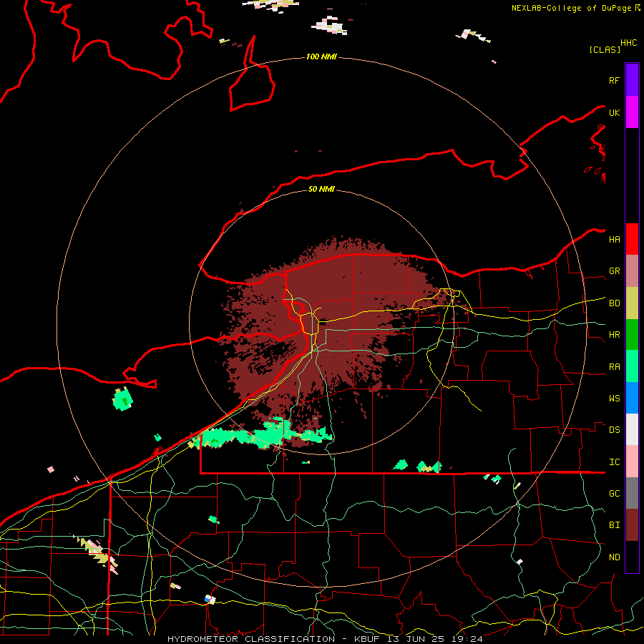The width and height of the screenshot is (644, 644).
Task: Click the BI legend label
Action: (x=615, y=525)
